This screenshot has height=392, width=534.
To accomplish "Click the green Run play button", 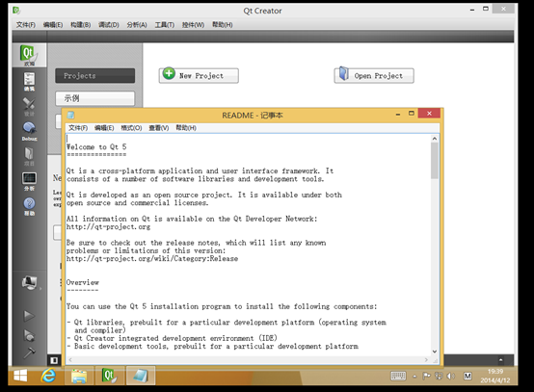I will pos(29,316).
